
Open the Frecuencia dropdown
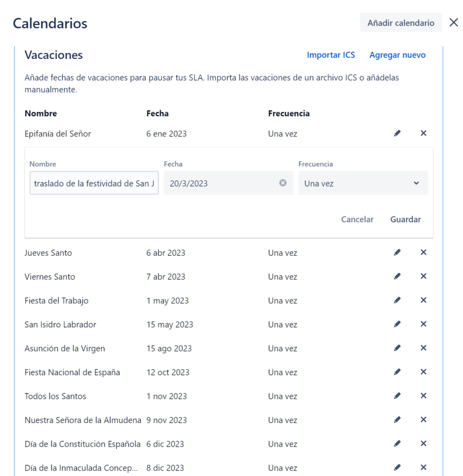(x=417, y=183)
